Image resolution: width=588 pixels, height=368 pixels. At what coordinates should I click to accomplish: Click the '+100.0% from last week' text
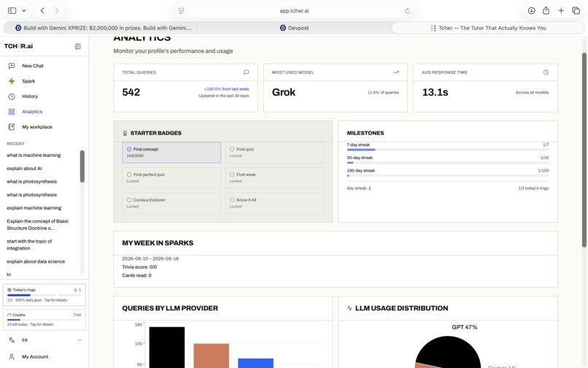[226, 89]
